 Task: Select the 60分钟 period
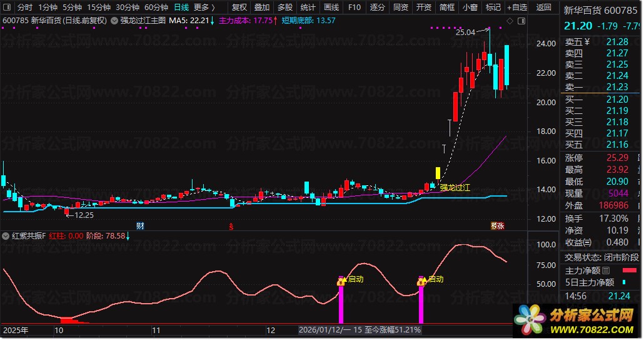(156, 8)
